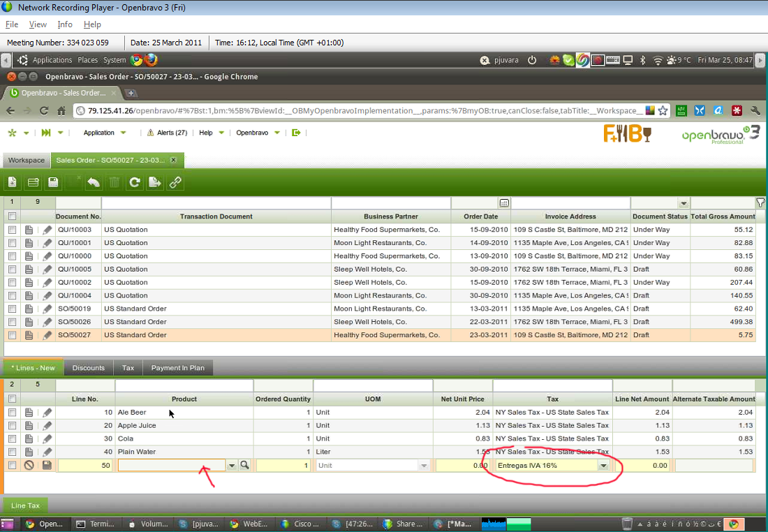Open form icon for Ale Beer line
Viewport: 768px width, 532px height.
(29, 413)
